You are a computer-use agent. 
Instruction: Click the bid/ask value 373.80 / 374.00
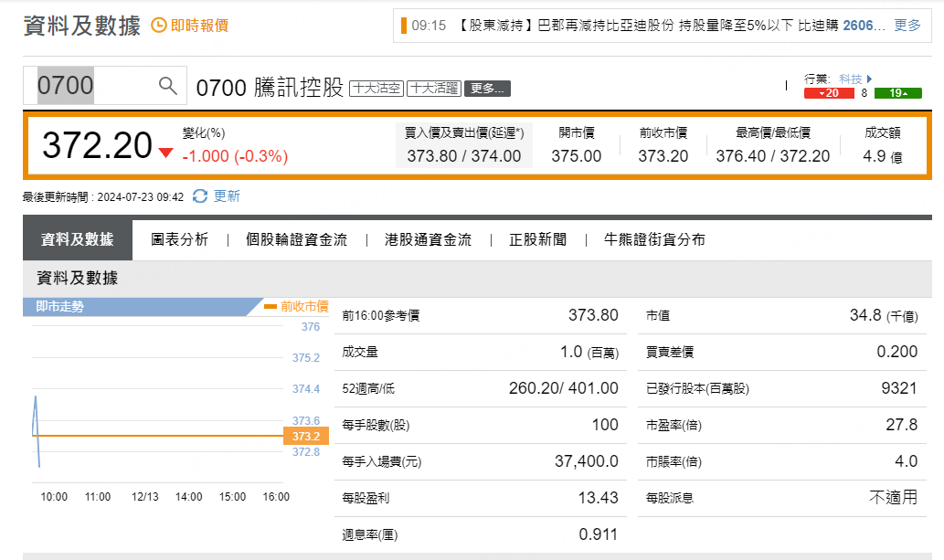(463, 156)
